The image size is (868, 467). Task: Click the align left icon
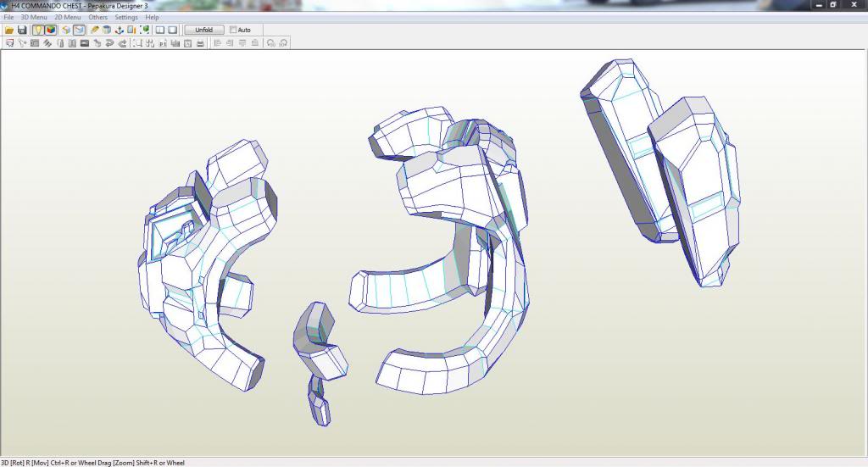(218, 43)
